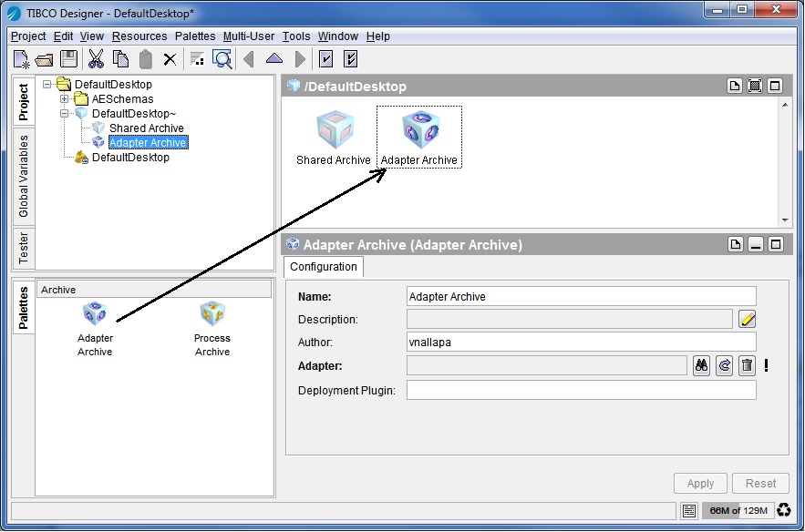Viewport: 805px width, 532px height.
Task: Click the second validate checkmark toolbar icon
Action: click(351, 59)
